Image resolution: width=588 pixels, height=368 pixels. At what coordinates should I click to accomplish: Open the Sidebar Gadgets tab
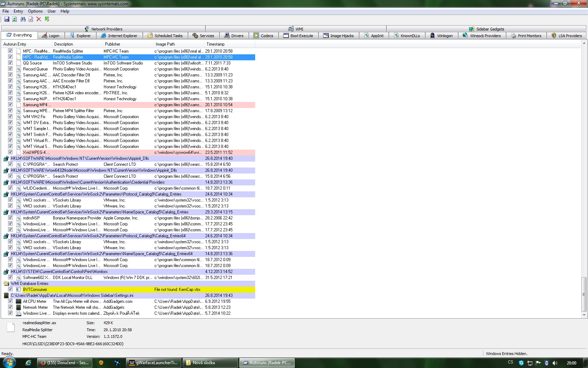pos(487,29)
